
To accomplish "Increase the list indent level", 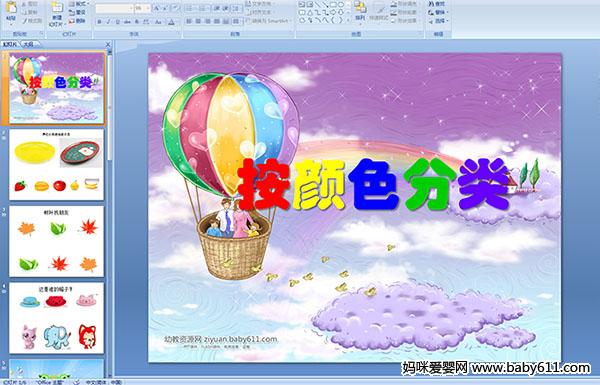I will pos(226,8).
